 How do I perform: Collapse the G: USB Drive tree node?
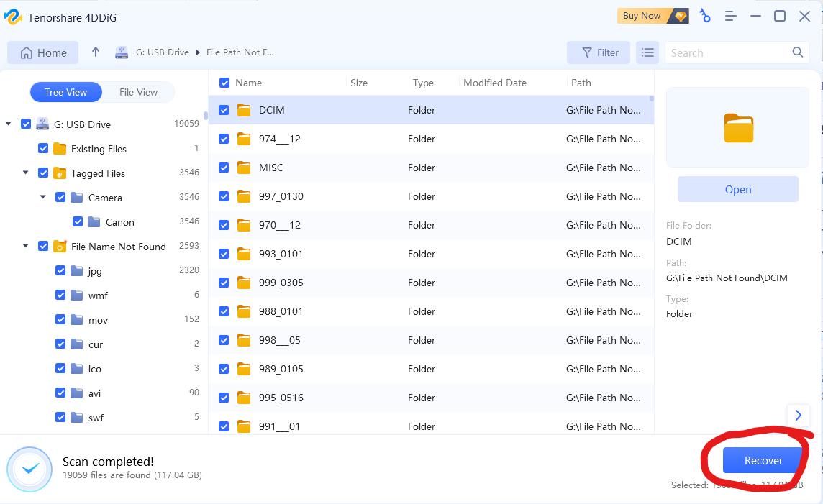pyautogui.click(x=9, y=124)
